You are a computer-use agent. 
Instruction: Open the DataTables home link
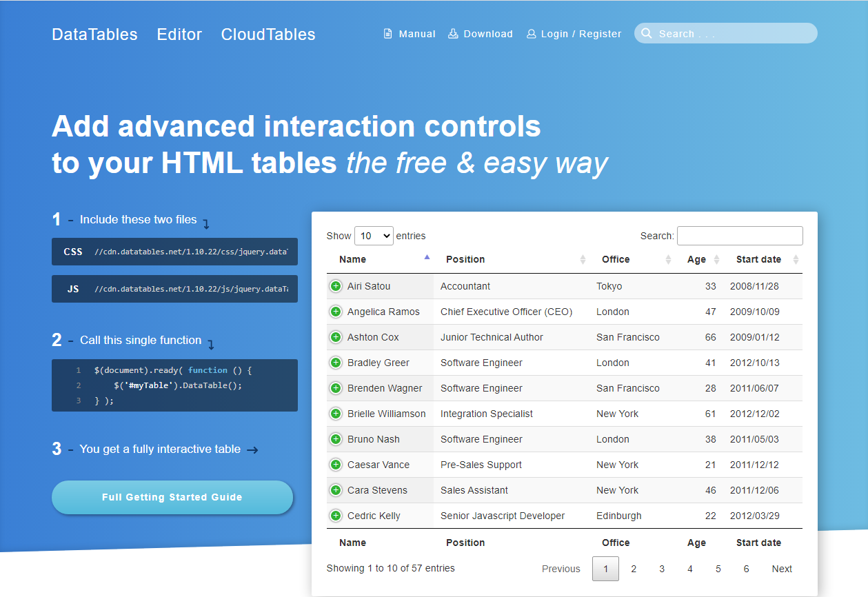[94, 34]
